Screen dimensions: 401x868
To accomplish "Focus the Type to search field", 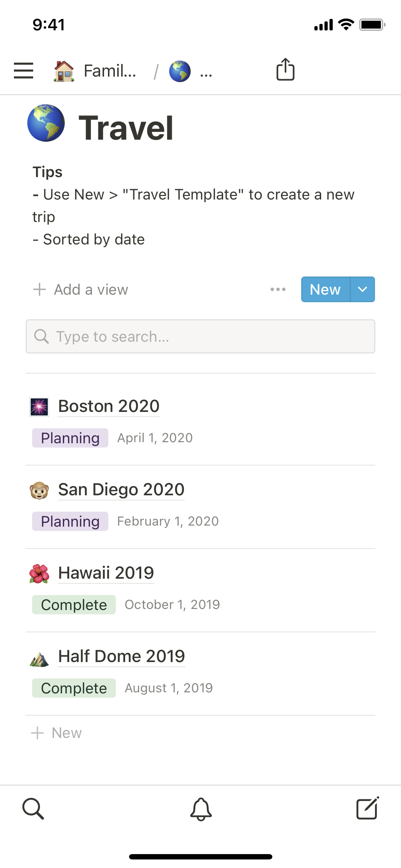I will click(x=200, y=336).
